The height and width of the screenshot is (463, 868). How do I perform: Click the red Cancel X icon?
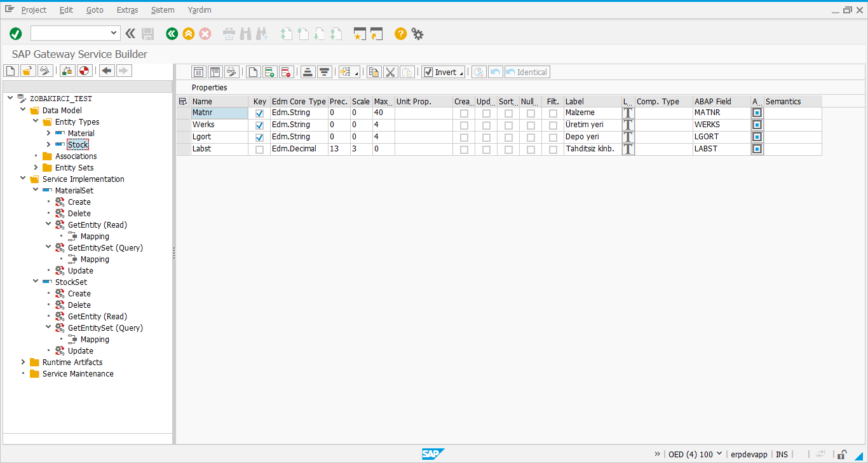205,34
